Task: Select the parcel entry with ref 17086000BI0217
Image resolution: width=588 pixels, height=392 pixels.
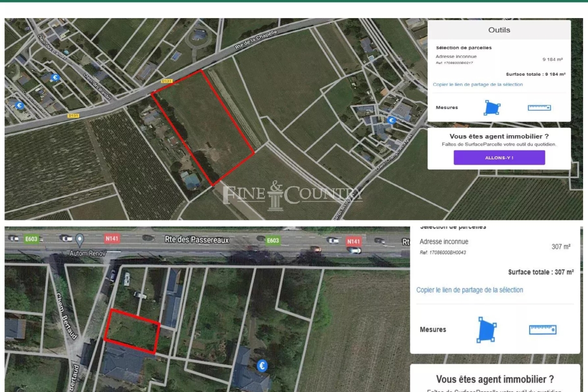Action: (499, 59)
